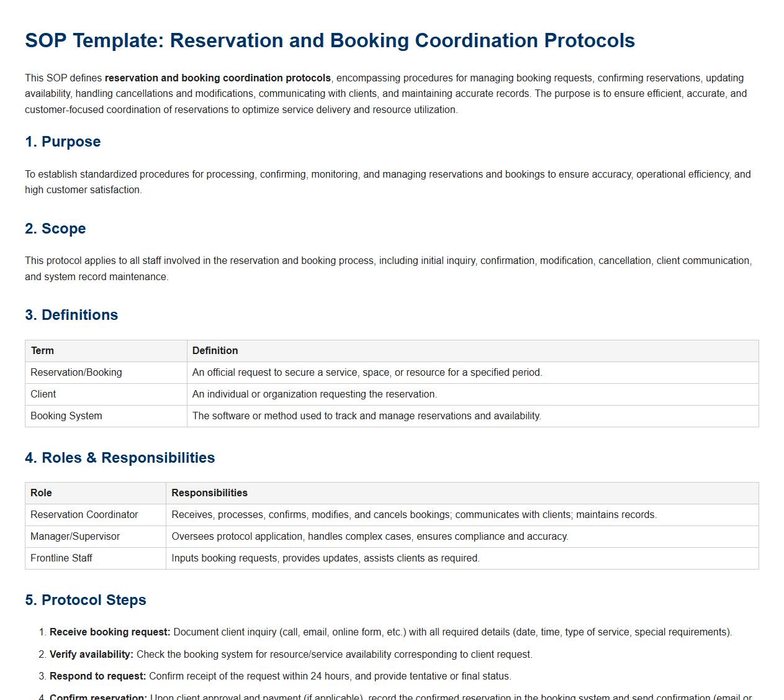Click the "Responsibilities" column header

pyautogui.click(x=209, y=493)
